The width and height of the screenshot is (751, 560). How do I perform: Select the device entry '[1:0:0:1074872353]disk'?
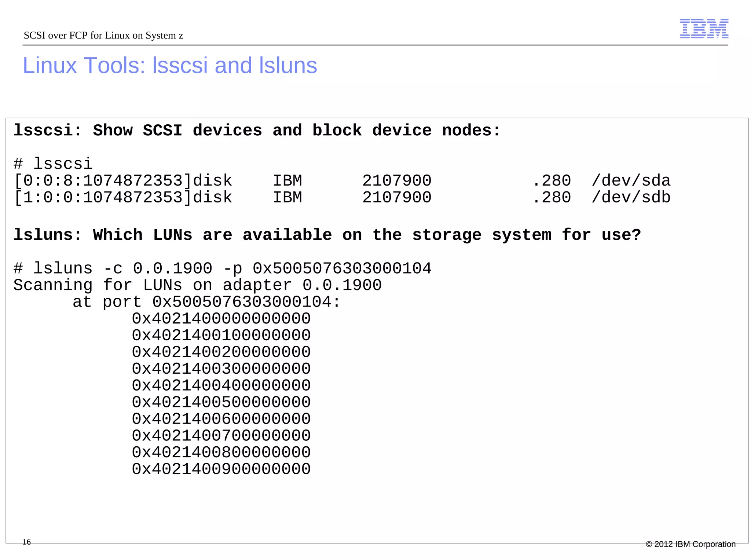click(x=123, y=197)
